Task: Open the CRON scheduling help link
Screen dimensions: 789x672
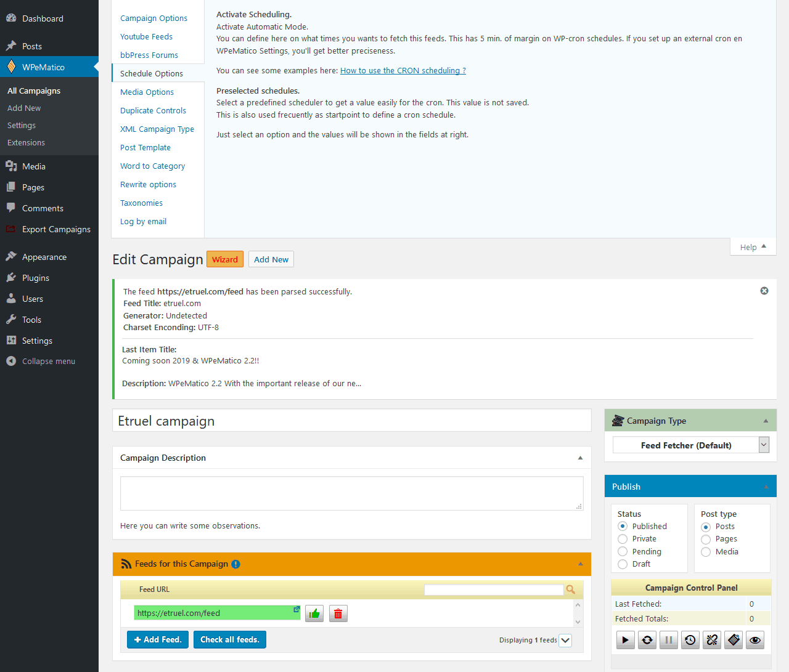Action: pyautogui.click(x=403, y=70)
